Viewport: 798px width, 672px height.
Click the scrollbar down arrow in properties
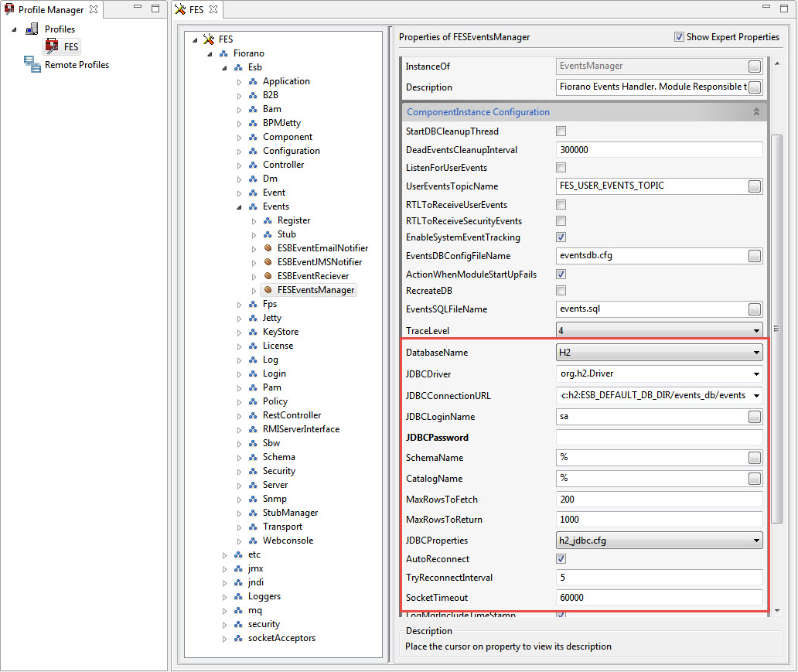click(x=777, y=610)
